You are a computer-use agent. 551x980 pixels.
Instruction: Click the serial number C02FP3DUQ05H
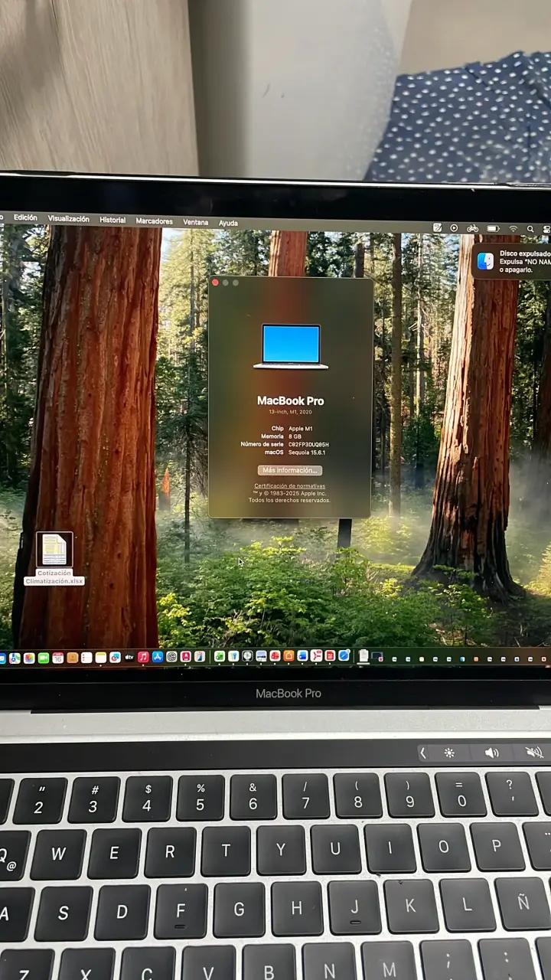click(x=308, y=444)
